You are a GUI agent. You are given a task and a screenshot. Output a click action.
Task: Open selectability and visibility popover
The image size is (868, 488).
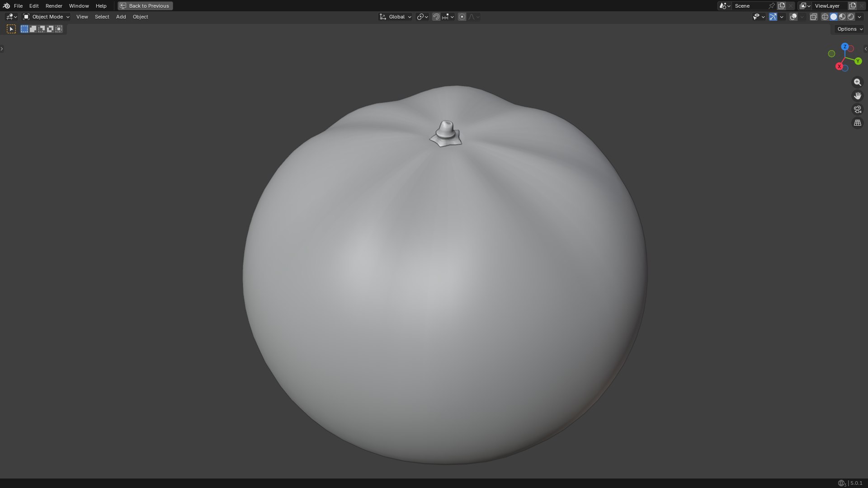coord(759,17)
